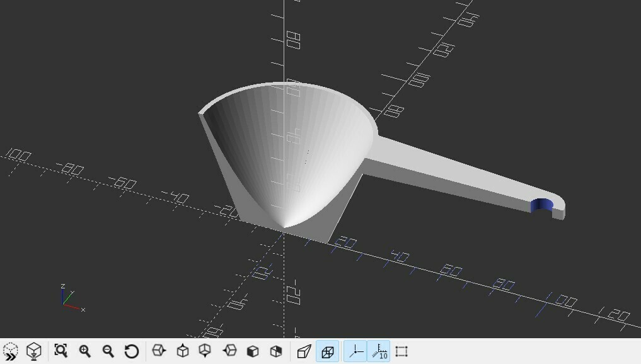Run Preview with the double-arrow cube icon
641x364 pixels.
(10, 351)
